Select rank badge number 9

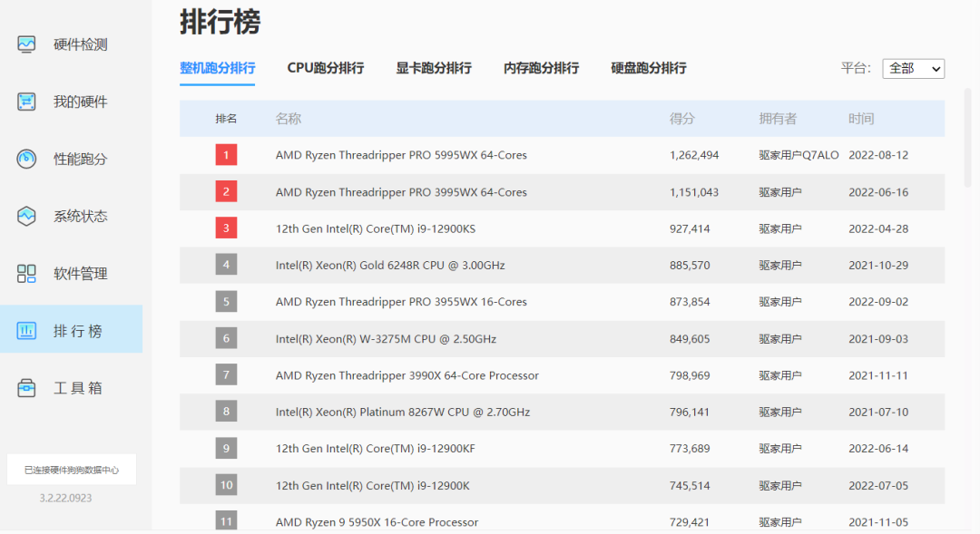point(226,449)
